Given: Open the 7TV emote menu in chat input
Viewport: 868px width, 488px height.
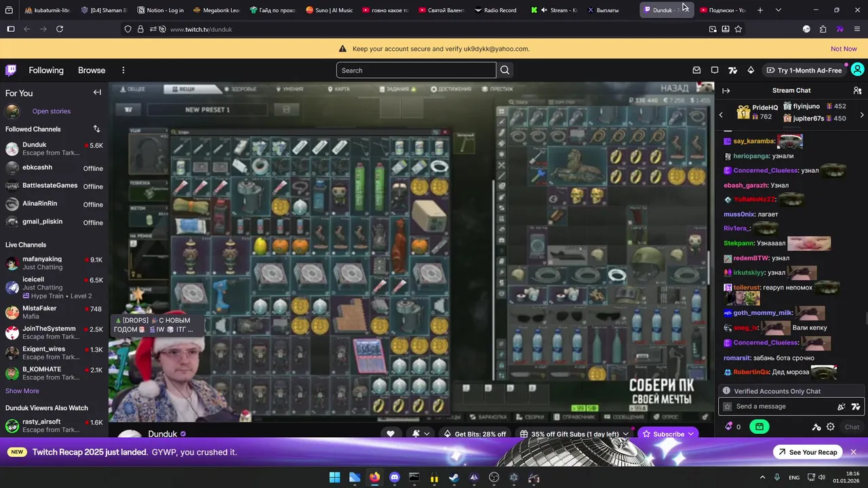Looking at the screenshot, I should (x=856, y=407).
